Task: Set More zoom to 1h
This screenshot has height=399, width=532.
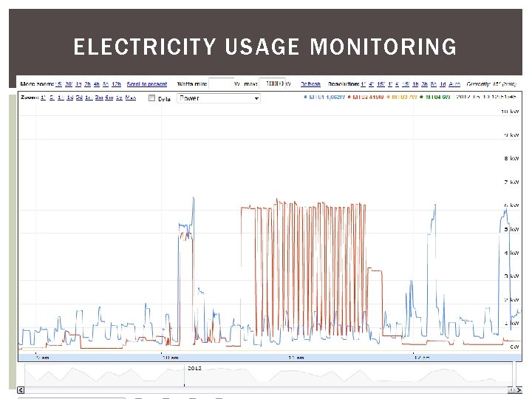Action: point(78,83)
